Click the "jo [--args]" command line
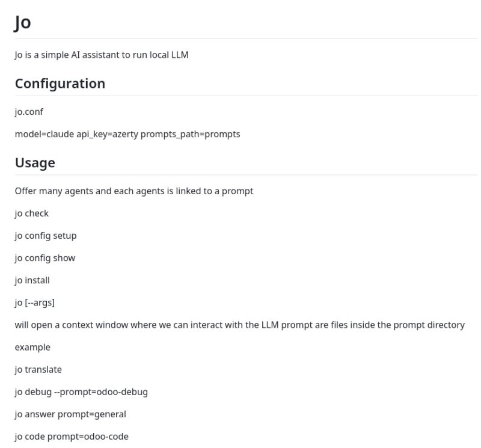This screenshot has width=481, height=448. pyautogui.click(x=35, y=302)
